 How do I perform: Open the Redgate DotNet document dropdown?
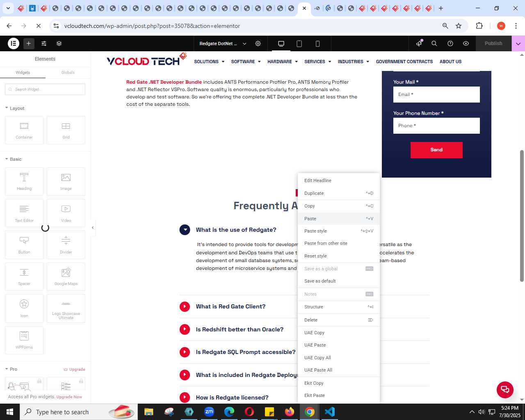[x=223, y=43]
